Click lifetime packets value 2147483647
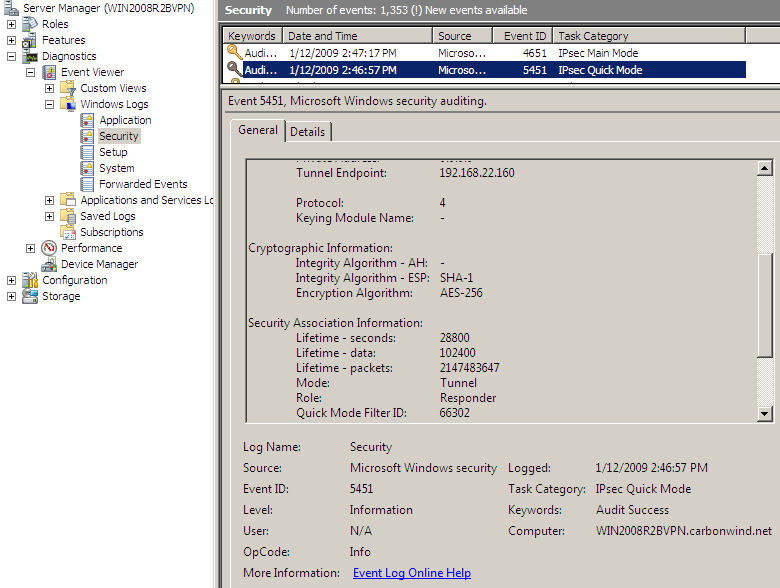This screenshot has width=780, height=588. tap(470, 368)
